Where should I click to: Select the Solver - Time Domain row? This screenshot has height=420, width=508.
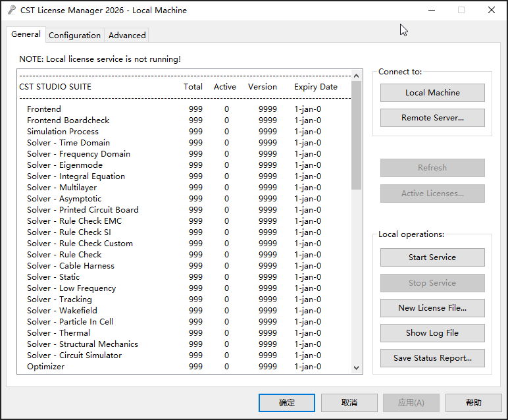[x=185, y=143]
